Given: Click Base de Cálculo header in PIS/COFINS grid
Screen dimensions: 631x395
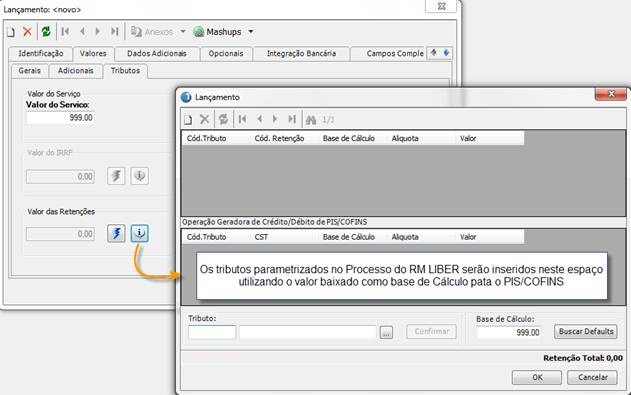Looking at the screenshot, I should pos(353,237).
